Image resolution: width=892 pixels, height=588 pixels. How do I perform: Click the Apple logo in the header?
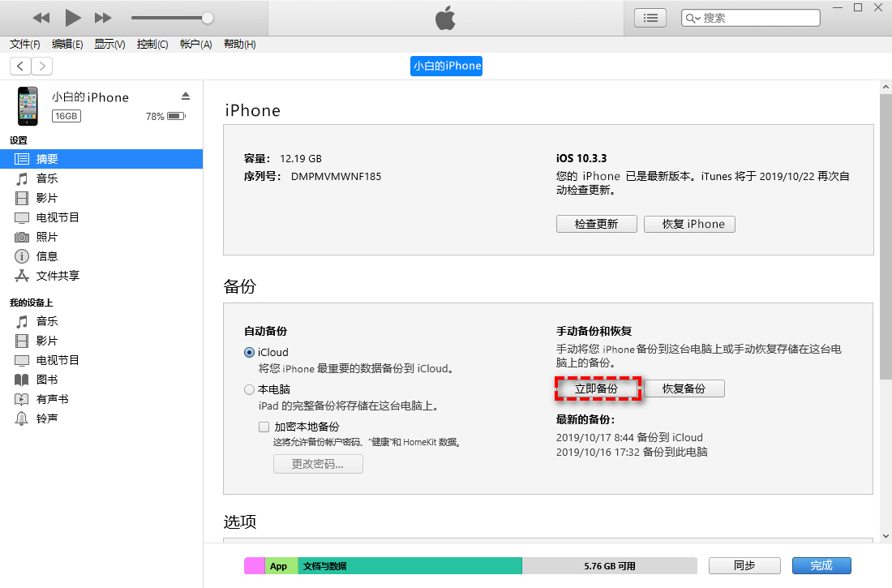(445, 18)
